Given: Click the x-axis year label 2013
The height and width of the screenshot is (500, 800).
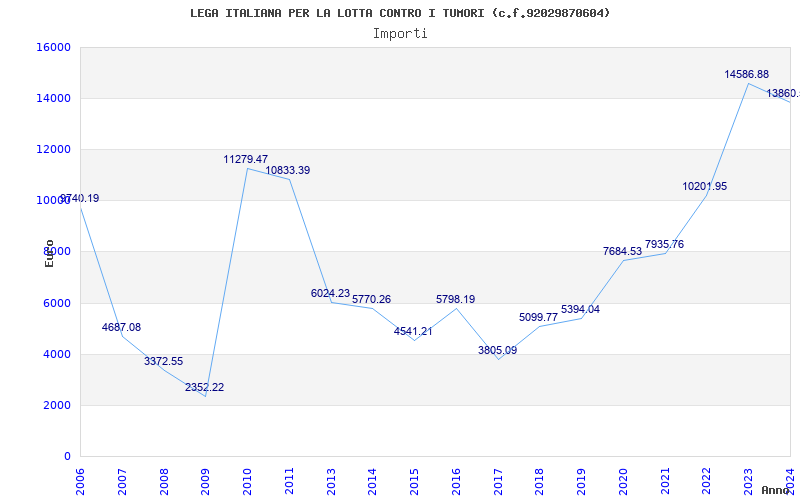Looking at the screenshot, I should [331, 482].
